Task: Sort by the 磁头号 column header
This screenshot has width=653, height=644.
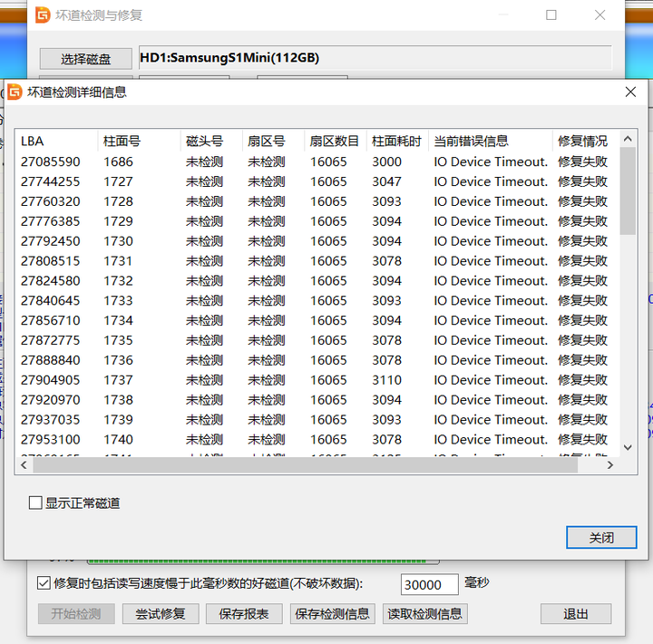Action: [211, 141]
